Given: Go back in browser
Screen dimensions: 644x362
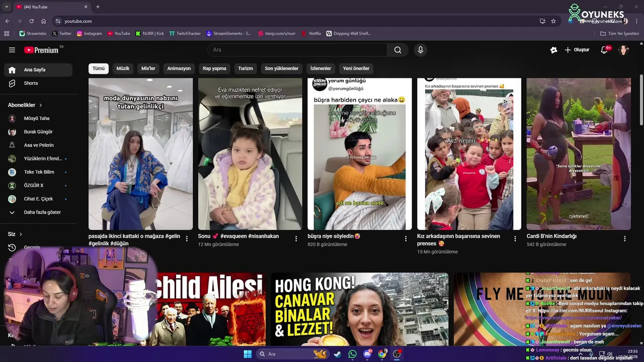Looking at the screenshot, I should point(7,21).
